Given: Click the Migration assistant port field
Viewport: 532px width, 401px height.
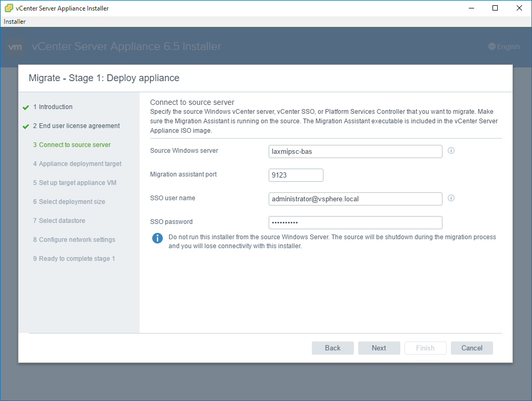Looking at the screenshot, I should [x=295, y=175].
